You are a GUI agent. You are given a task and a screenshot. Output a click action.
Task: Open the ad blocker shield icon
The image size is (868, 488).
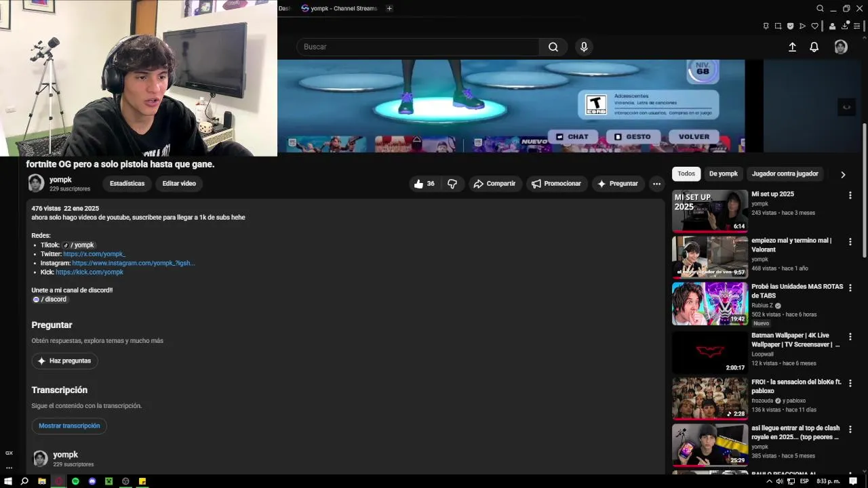click(x=790, y=26)
